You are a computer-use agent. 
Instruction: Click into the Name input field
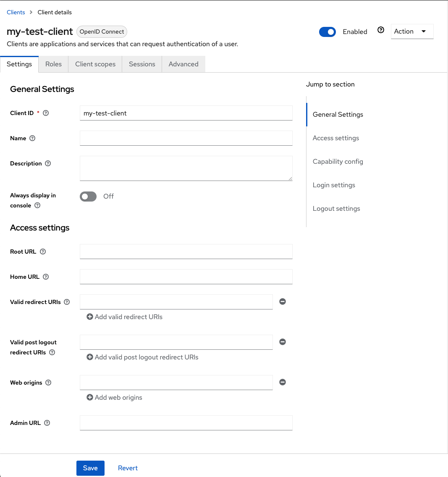tap(186, 138)
